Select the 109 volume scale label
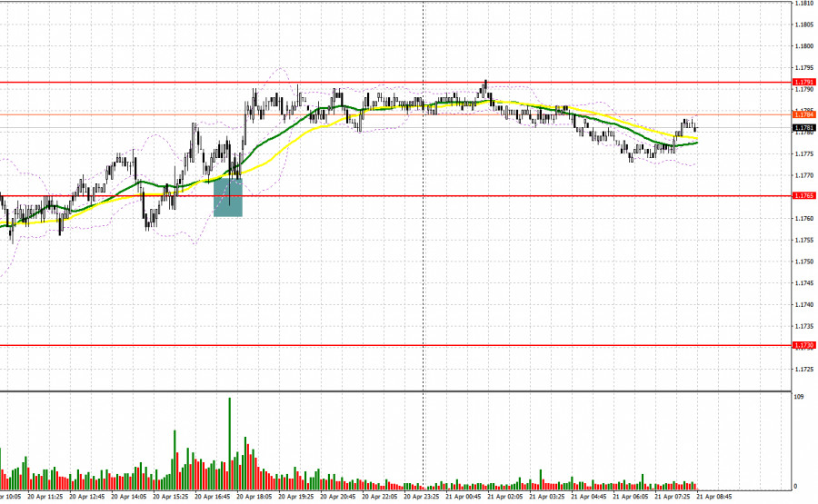The image size is (818, 504). pos(798,397)
